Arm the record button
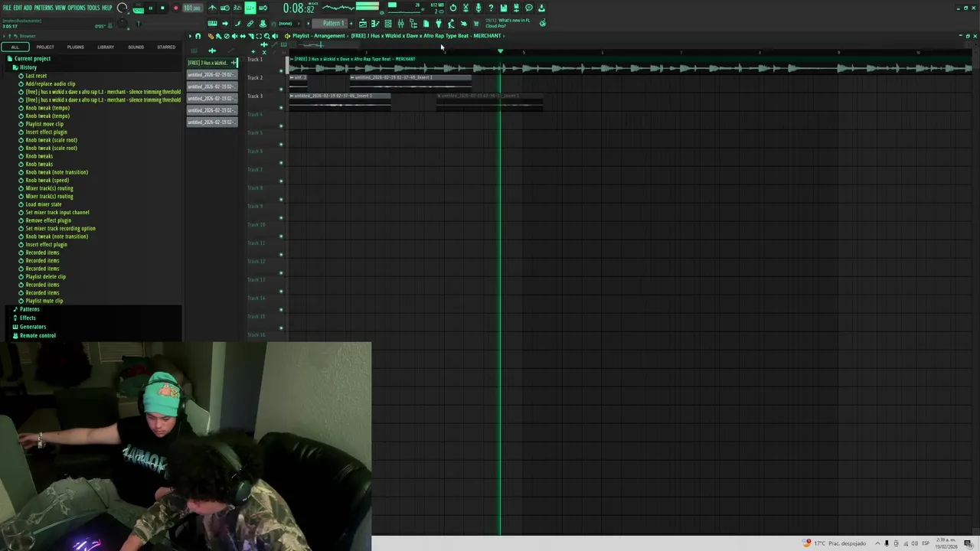This screenshot has width=980, height=551. point(175,8)
